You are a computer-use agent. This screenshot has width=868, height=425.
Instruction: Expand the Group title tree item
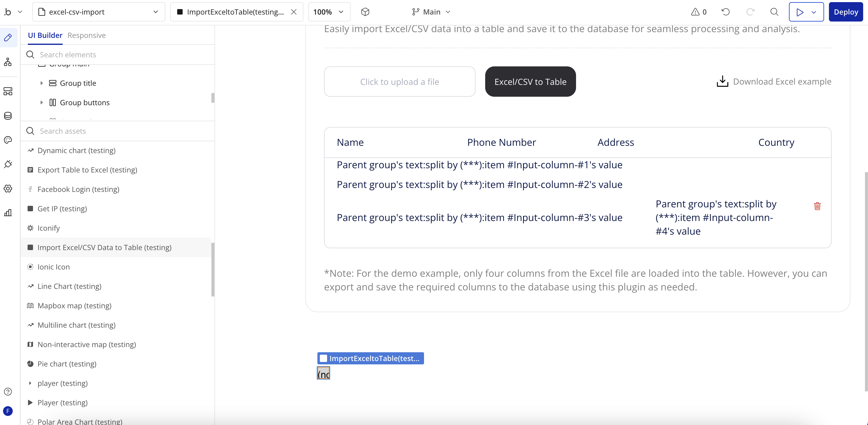pos(41,83)
